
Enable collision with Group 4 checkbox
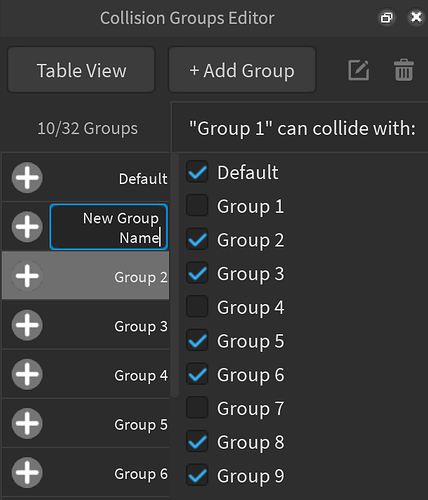coord(197,307)
